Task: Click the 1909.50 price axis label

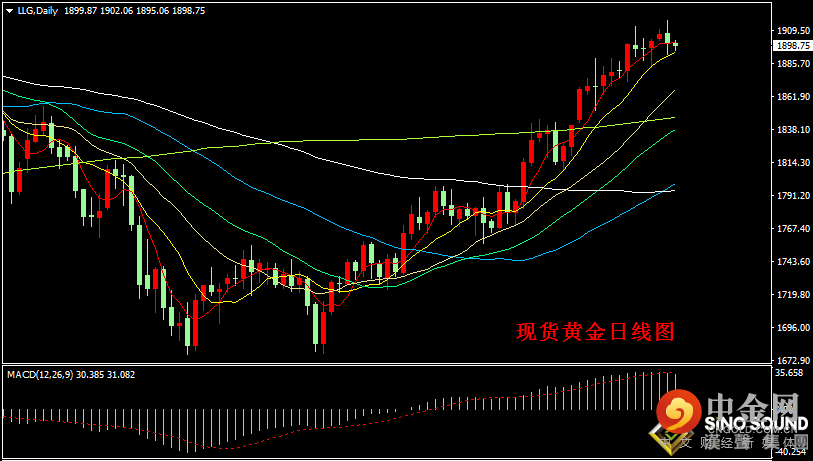Action: (x=793, y=31)
